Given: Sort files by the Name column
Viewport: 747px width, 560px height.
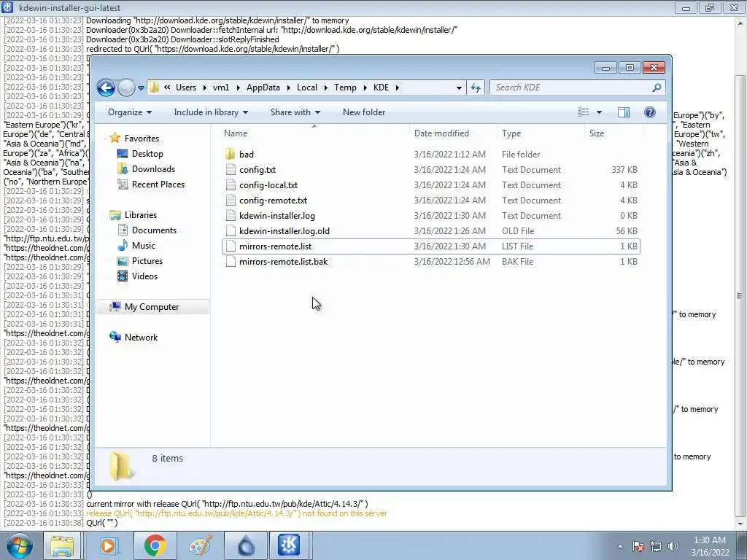Looking at the screenshot, I should point(314,133).
